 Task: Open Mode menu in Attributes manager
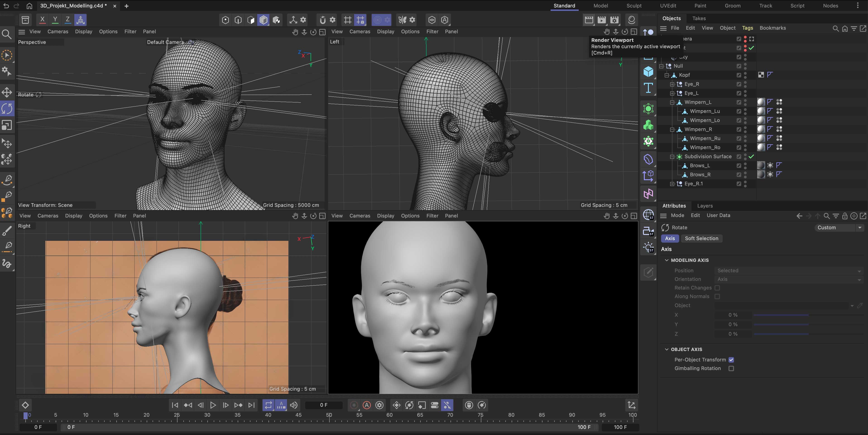pos(677,215)
